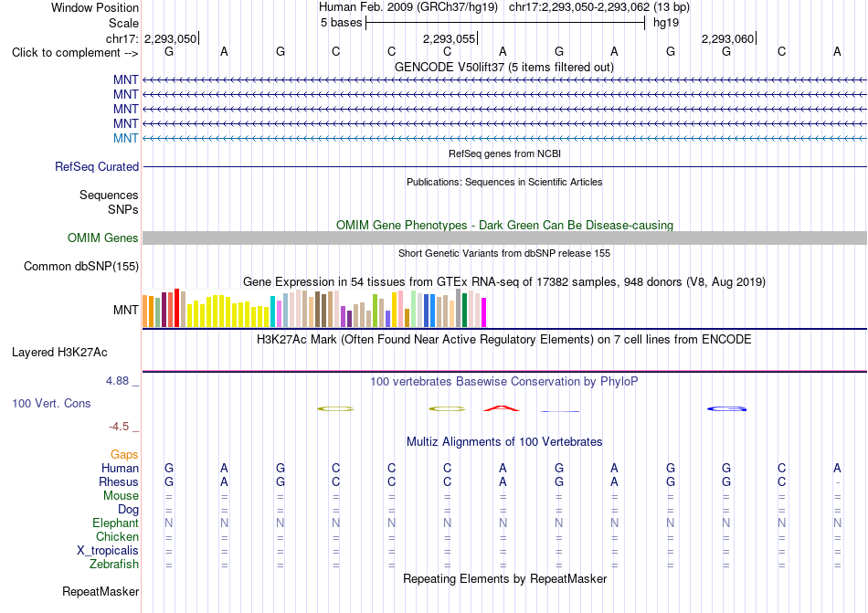This screenshot has width=868, height=613.
Task: Click the Dog species row label
Action: 129,510
